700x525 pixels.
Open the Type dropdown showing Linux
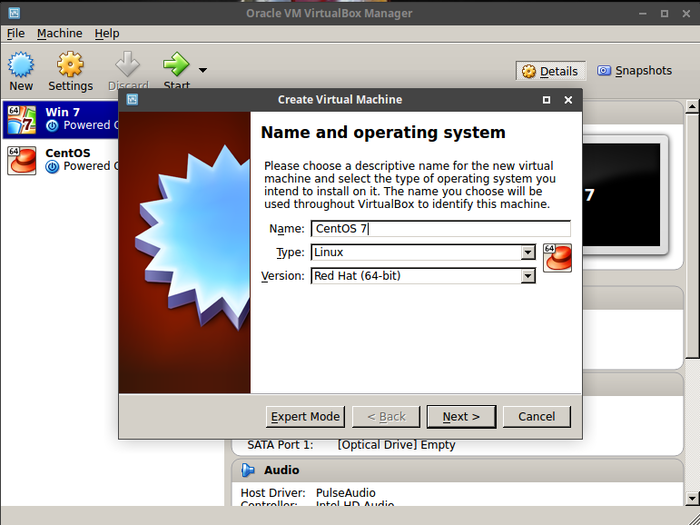tap(423, 252)
